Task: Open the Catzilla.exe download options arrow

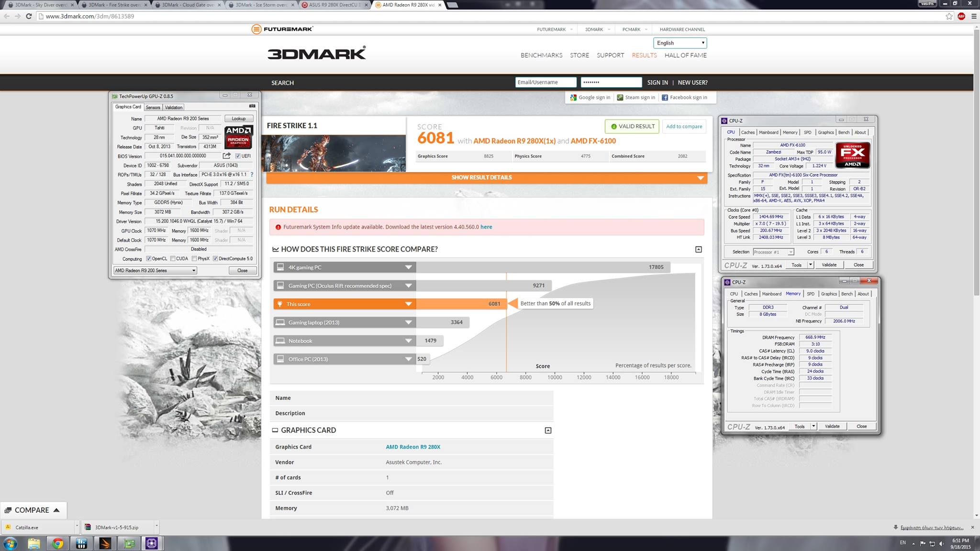Action: coord(77,527)
